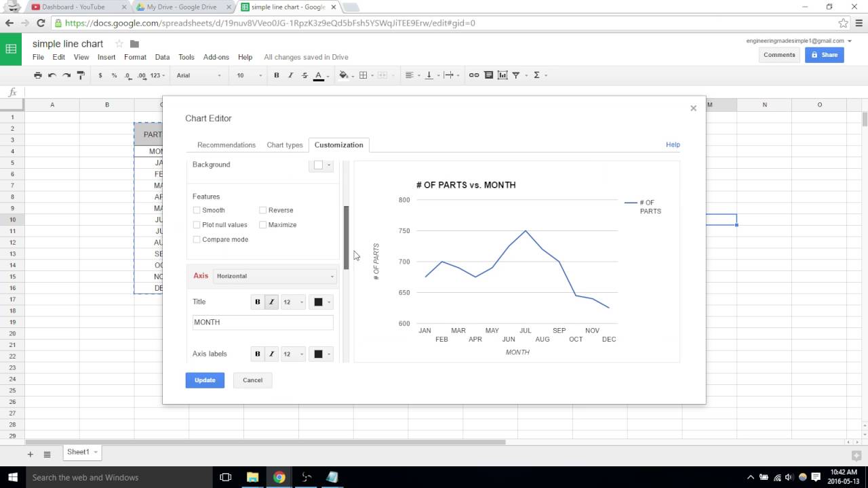The image size is (868, 488).
Task: Enable Compare mode checkbox
Action: coord(197,239)
